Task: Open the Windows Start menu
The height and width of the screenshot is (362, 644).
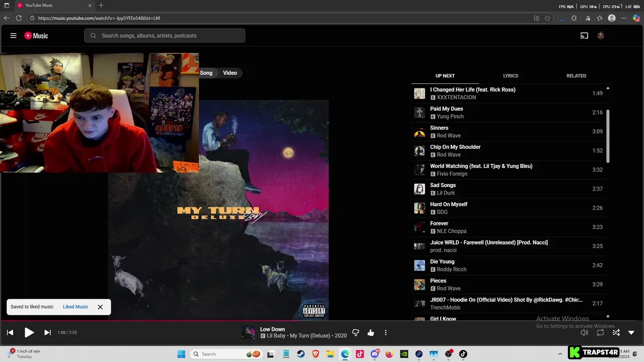Action: (x=182, y=354)
